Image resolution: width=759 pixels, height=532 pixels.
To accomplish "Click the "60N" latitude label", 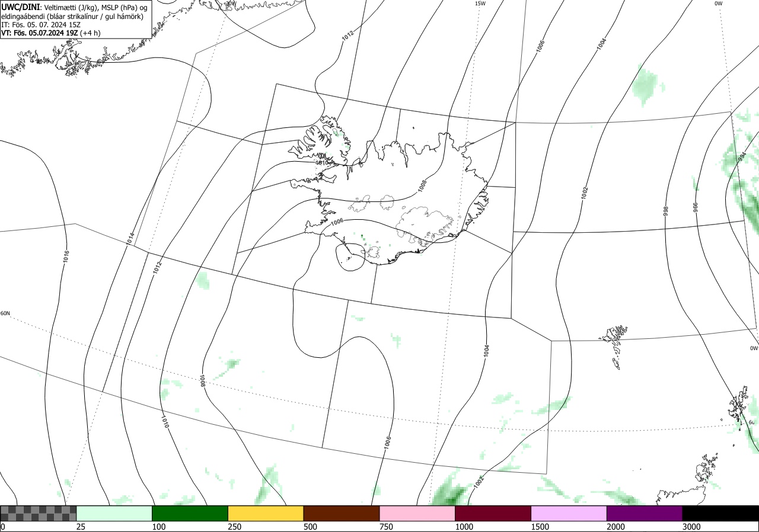I will (x=5, y=313).
